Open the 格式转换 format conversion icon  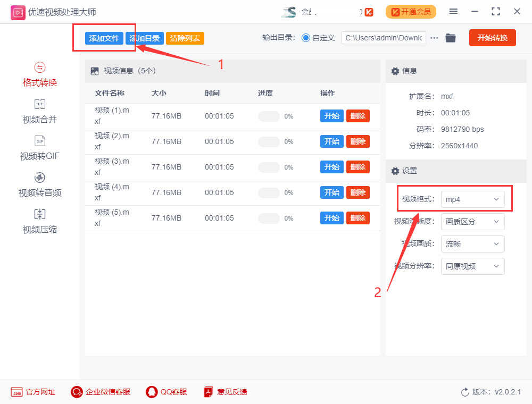tap(40, 68)
